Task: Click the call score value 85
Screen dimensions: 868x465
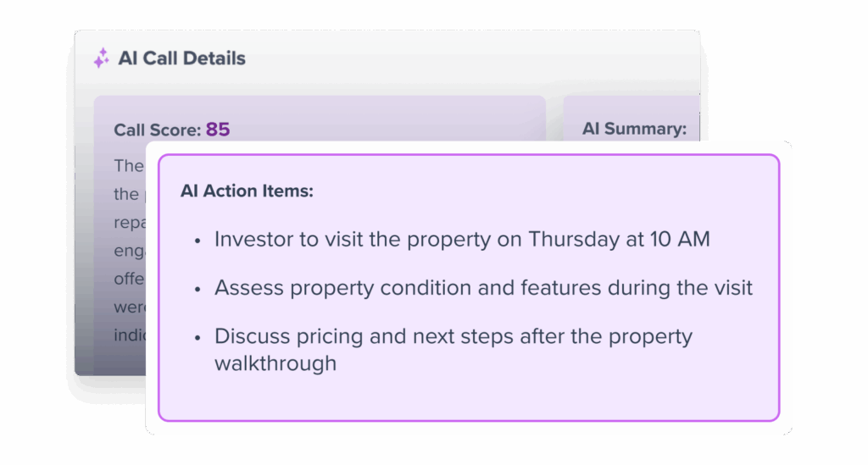Action: [x=218, y=130]
